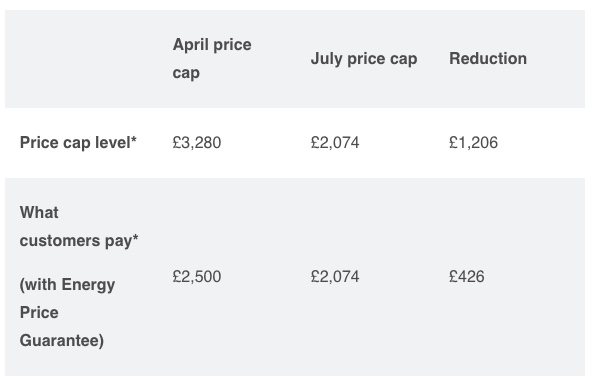Select the £426 reduction value
The image size is (594, 387).
467,276
